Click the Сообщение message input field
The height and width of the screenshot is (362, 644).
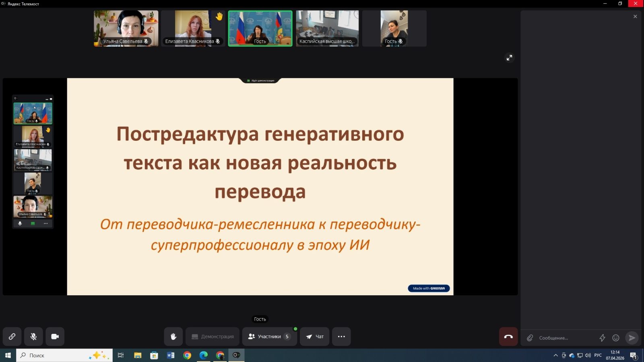(566, 338)
